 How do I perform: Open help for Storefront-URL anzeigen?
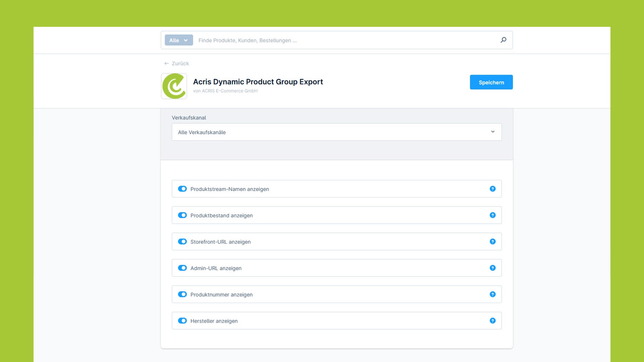pos(492,242)
